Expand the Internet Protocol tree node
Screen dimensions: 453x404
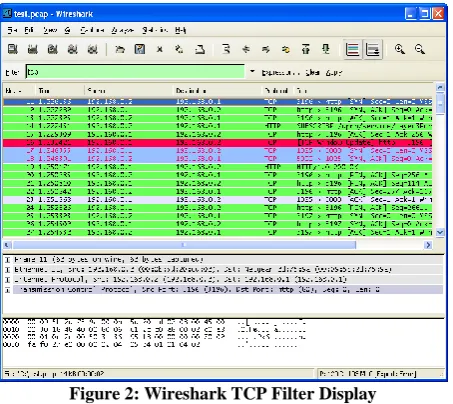click(x=7, y=280)
